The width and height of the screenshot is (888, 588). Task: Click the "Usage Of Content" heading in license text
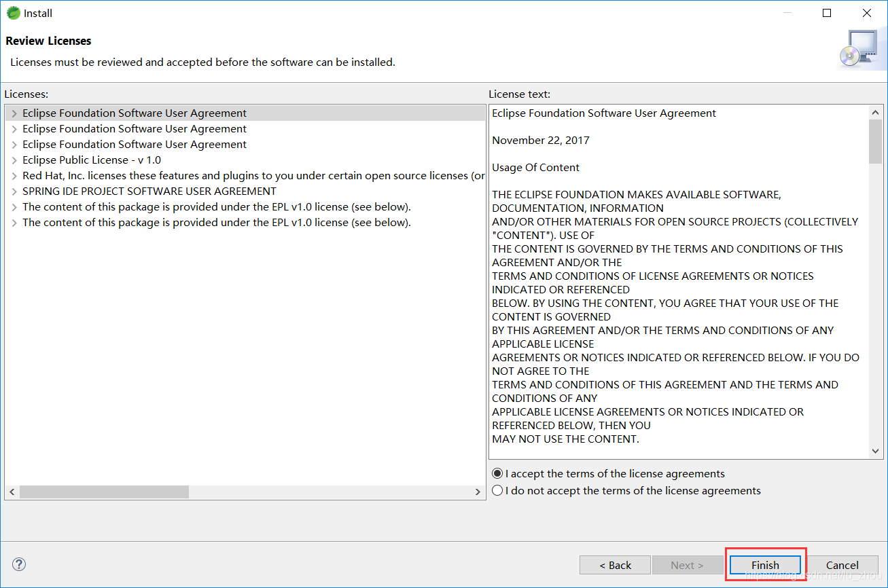(x=536, y=168)
